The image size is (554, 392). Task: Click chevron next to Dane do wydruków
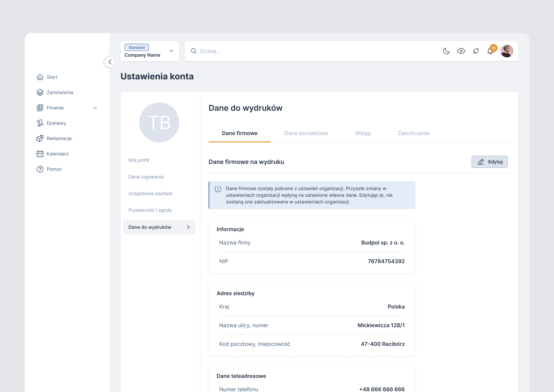pyautogui.click(x=188, y=227)
